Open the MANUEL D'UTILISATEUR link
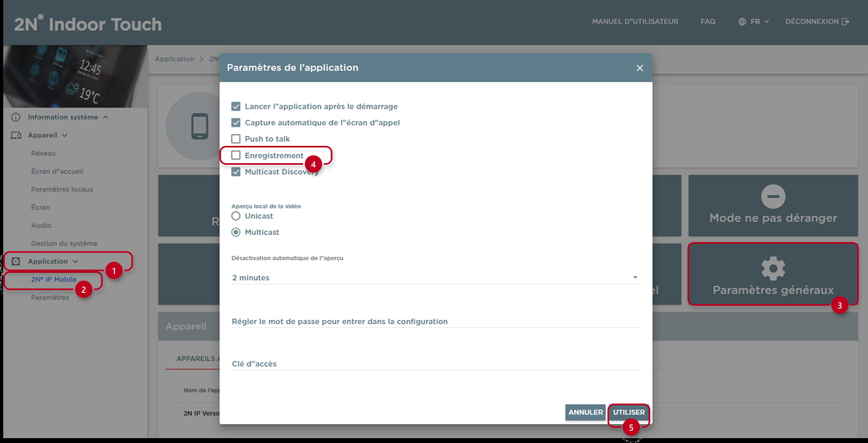 (x=635, y=22)
